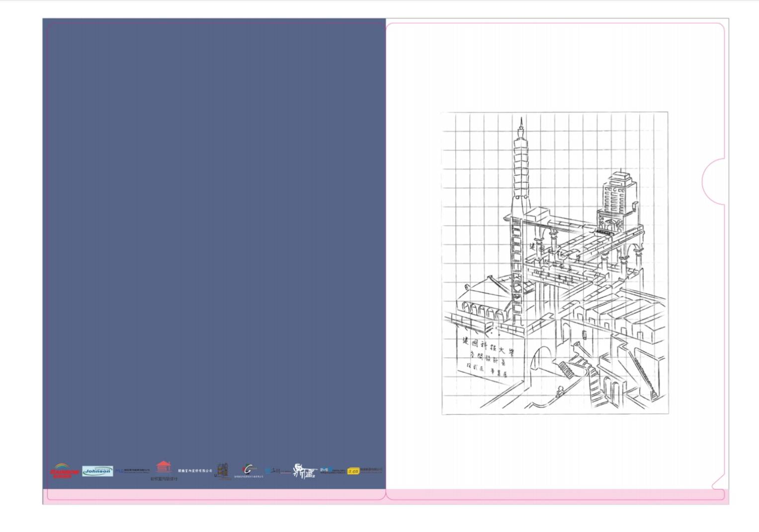Viewport: 759px width, 532px height.
Task: Click the Johnson logo
Action: coord(97,471)
